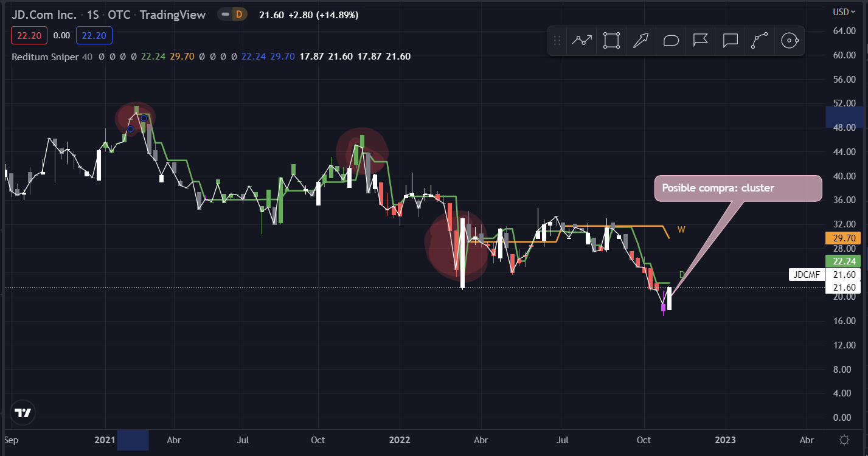The height and width of the screenshot is (456, 868).
Task: Select the rectangle shape tool
Action: (611, 41)
